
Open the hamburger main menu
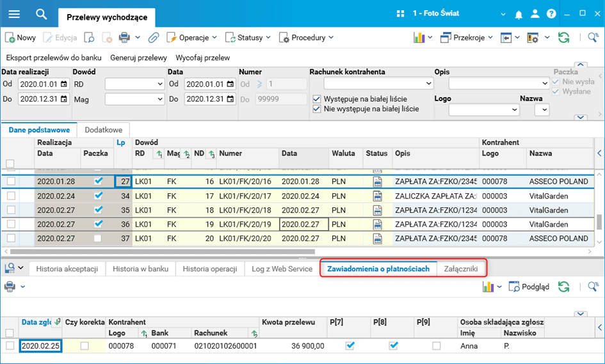(x=14, y=14)
